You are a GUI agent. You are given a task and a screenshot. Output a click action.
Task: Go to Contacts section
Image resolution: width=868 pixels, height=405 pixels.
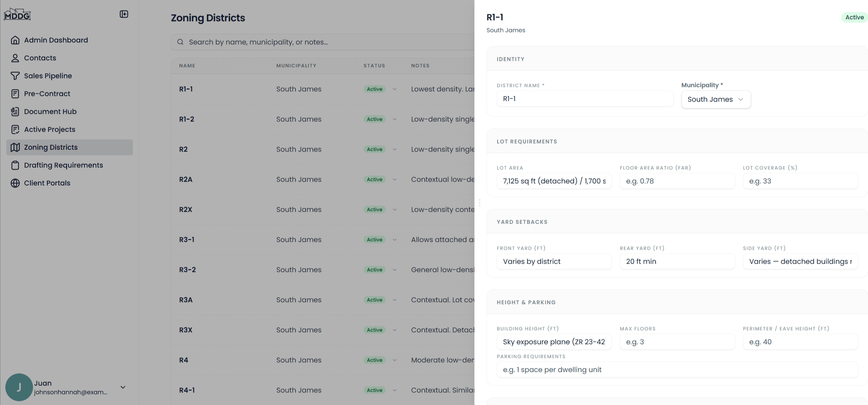pos(69,58)
